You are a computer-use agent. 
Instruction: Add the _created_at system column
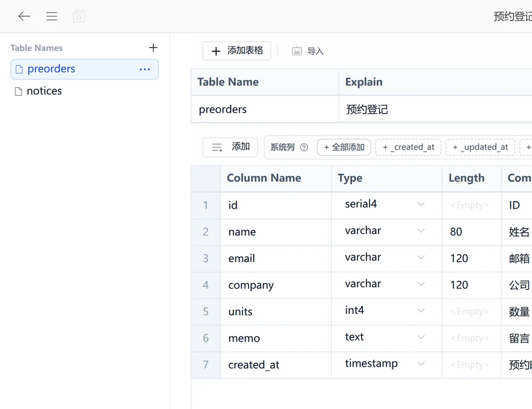408,147
